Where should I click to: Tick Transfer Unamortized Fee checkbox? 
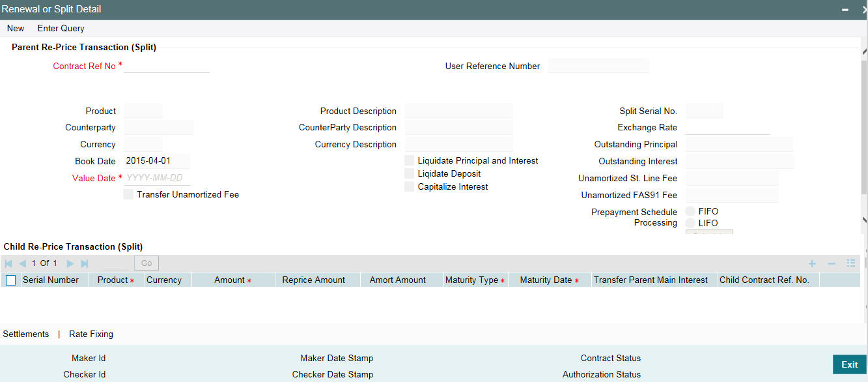pos(128,194)
